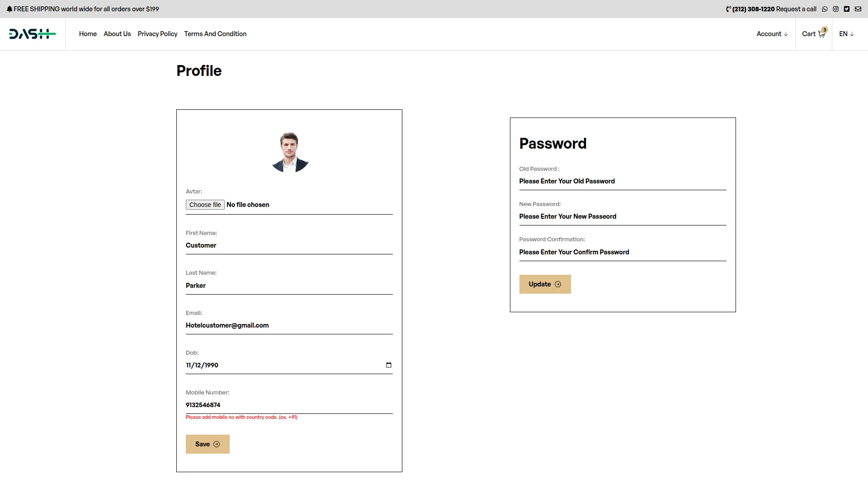Screen dimensions: 868x488
Task: Open the shopping cart icon
Action: 821,34
